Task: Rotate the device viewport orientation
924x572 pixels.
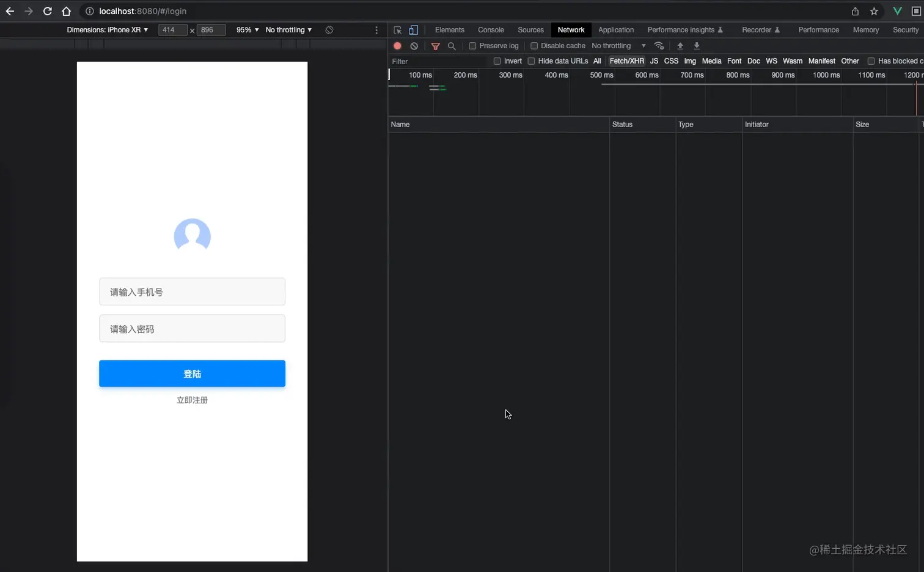Action: tap(329, 30)
